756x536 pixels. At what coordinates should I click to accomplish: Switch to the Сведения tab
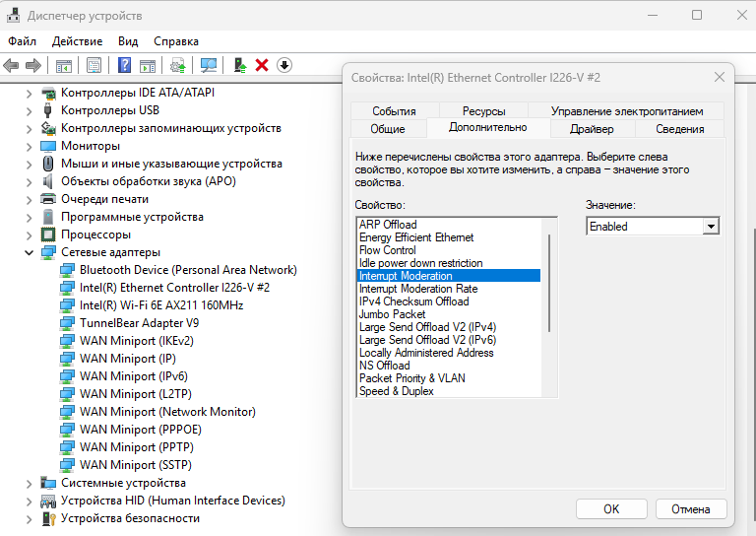[x=680, y=129]
